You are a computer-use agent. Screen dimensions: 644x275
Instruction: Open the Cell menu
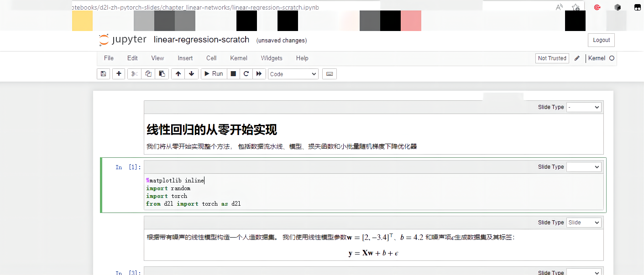coord(211,58)
